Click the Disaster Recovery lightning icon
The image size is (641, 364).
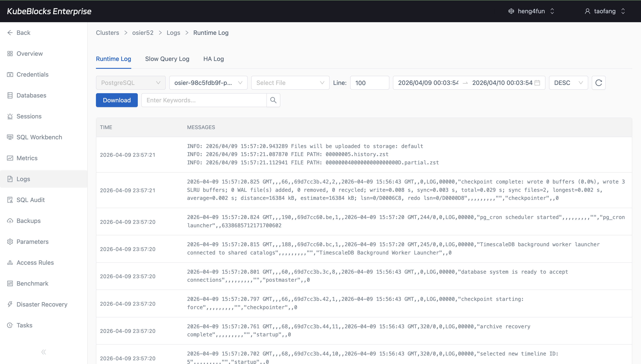pyautogui.click(x=10, y=304)
